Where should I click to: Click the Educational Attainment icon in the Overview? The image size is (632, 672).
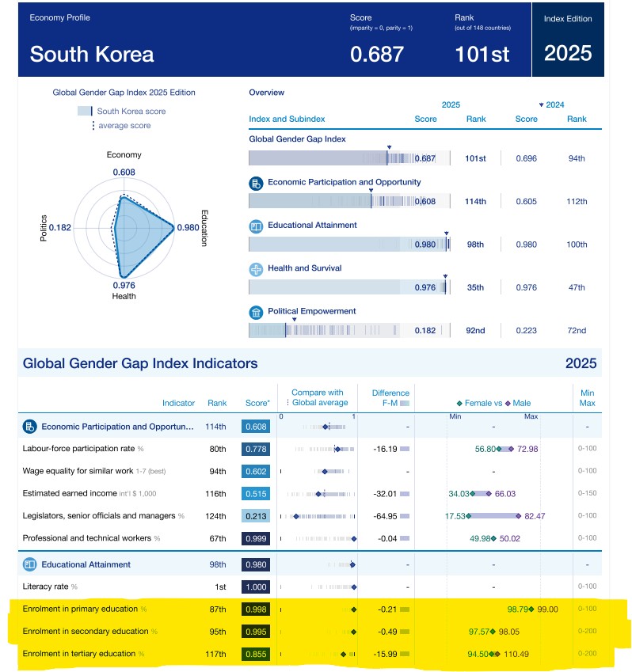point(256,226)
